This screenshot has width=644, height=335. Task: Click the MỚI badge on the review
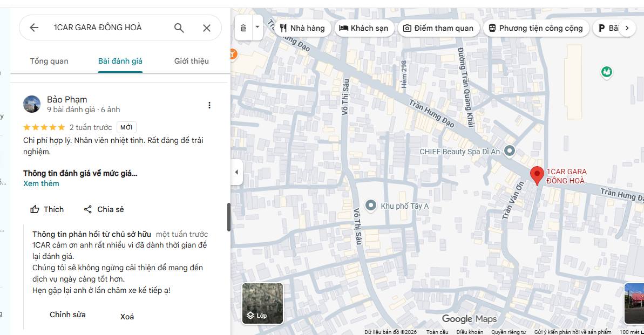[x=126, y=127]
